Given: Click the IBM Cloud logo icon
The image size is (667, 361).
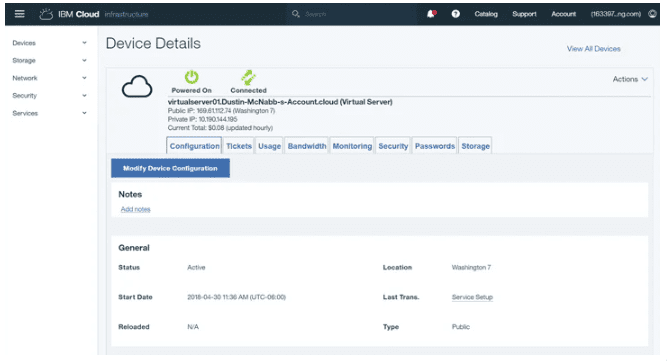Looking at the screenshot, I should pos(46,14).
